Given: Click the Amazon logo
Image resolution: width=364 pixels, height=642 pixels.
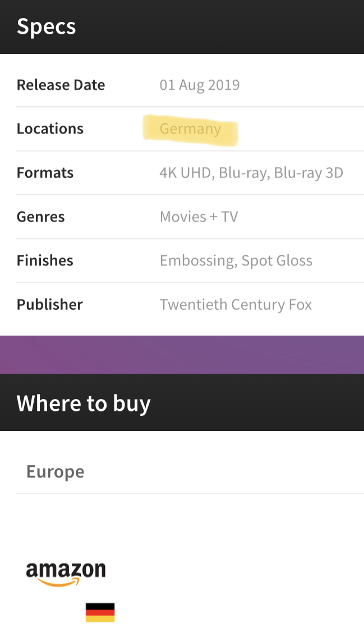Looking at the screenshot, I should [66, 573].
